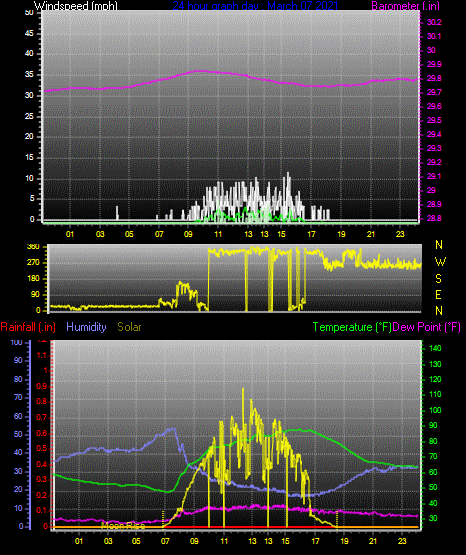Click the magenta 'Barometer (.in)' label
This screenshot has width=466, height=555.
(405, 6)
